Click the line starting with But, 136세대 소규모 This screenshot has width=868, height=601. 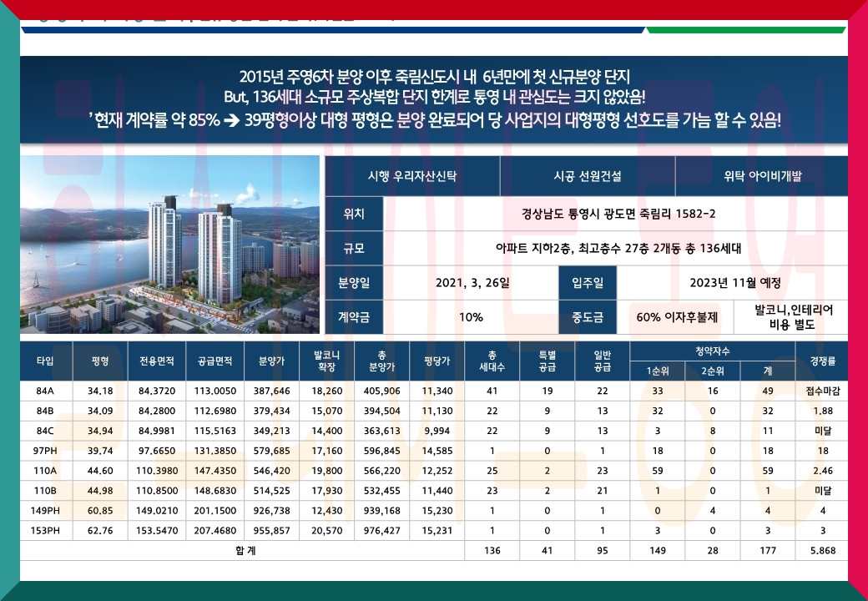click(435, 98)
